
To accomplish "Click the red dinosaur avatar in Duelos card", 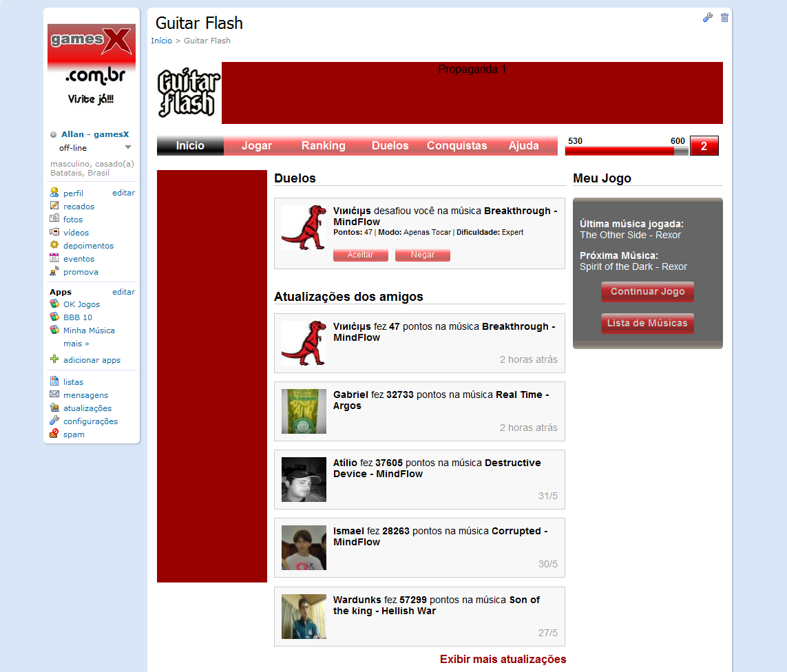I will (x=304, y=227).
